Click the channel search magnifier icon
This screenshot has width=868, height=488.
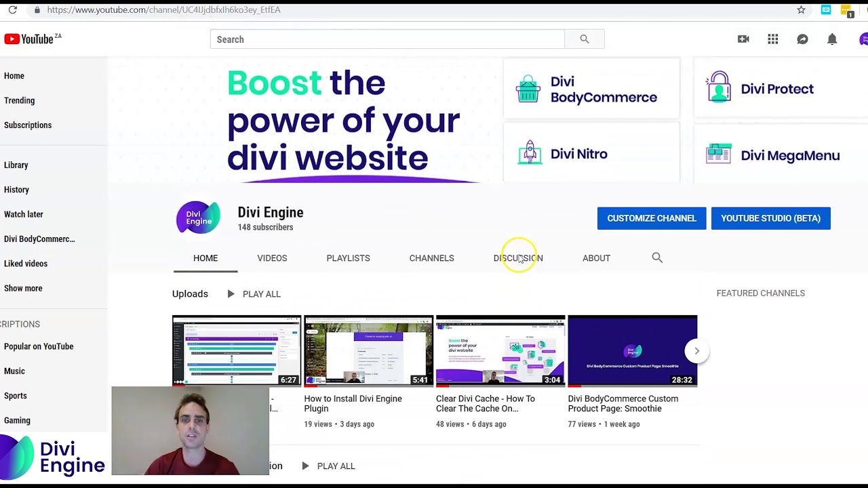(x=657, y=258)
